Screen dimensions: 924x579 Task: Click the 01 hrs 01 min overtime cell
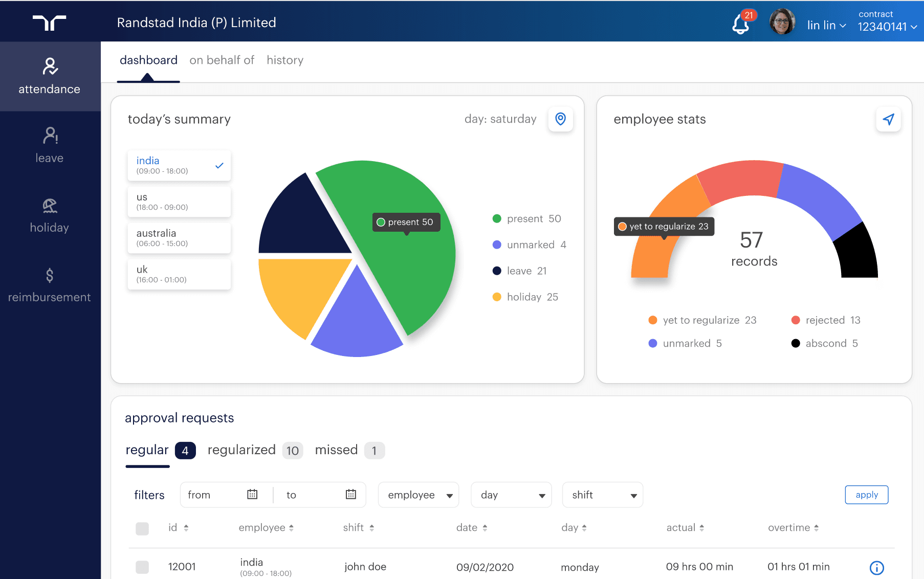point(799,567)
